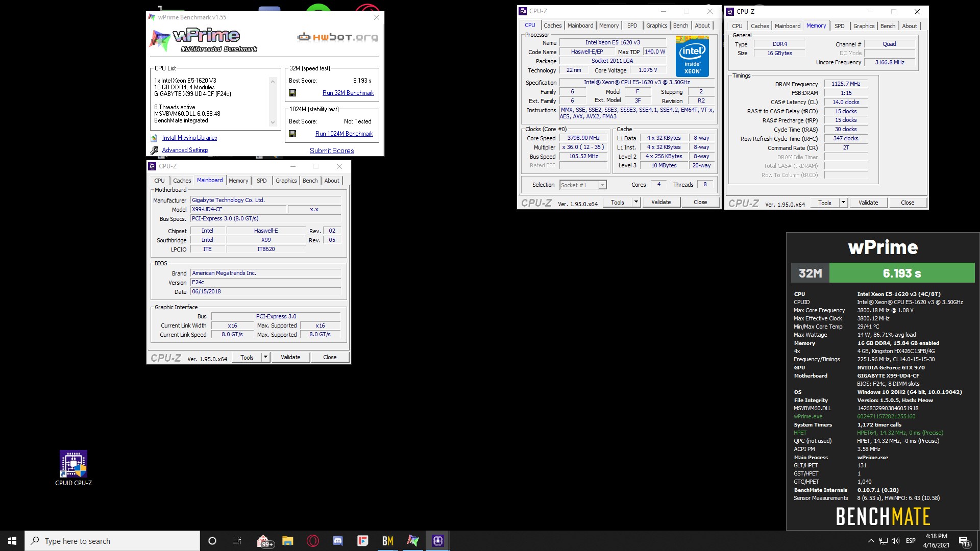Click the Intel Xeon logo in CPU-Z

pyautogui.click(x=692, y=56)
